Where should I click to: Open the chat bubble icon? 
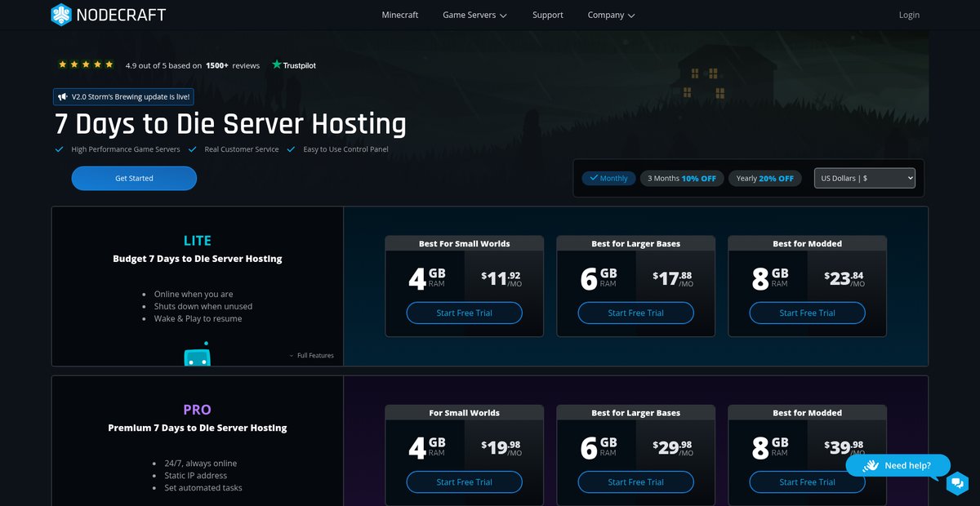pyautogui.click(x=957, y=483)
